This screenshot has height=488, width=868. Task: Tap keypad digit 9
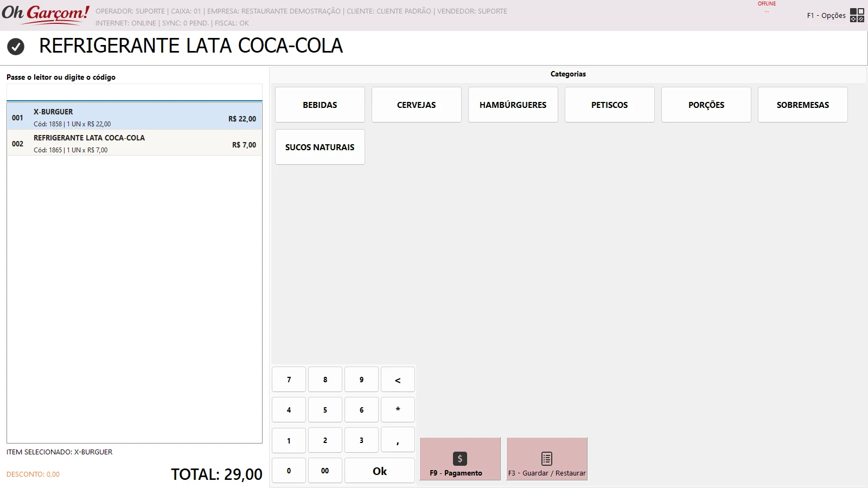tap(361, 380)
